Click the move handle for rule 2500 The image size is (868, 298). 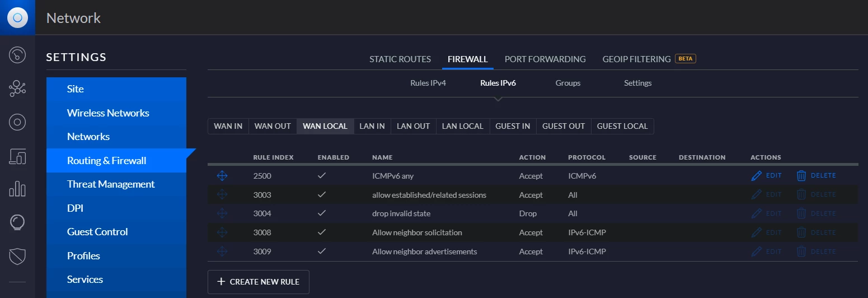coord(222,176)
